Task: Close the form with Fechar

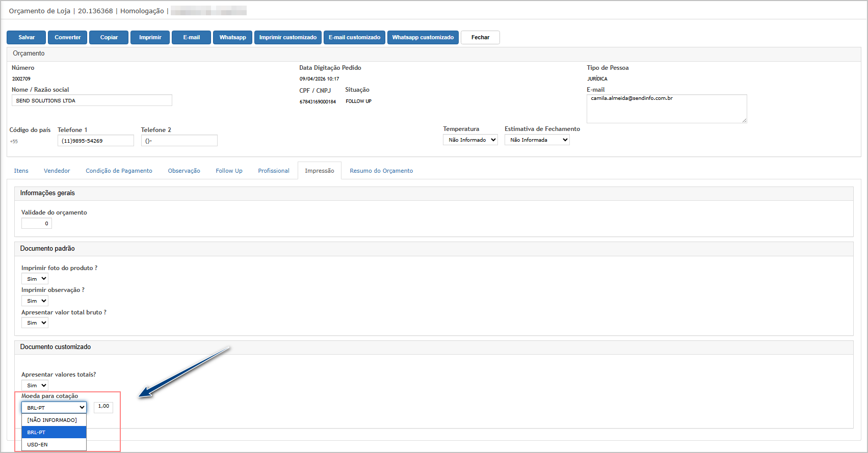Action: click(x=480, y=38)
